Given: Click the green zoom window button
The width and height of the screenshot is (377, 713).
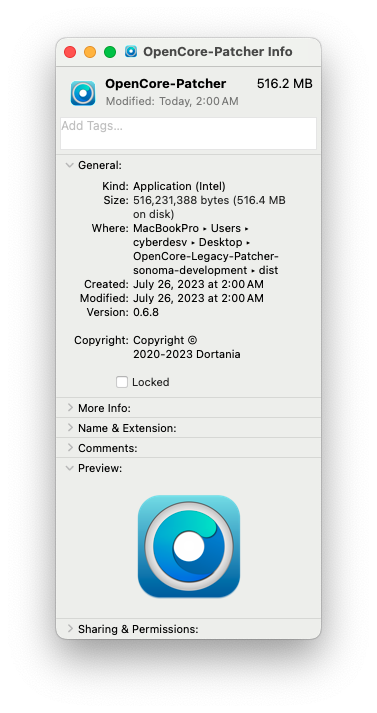Looking at the screenshot, I should 110,52.
